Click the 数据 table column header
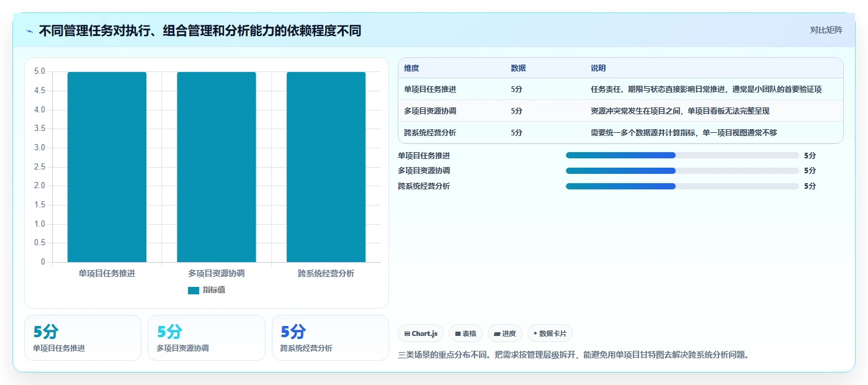Viewport: 868px width, 385px height. coord(518,68)
